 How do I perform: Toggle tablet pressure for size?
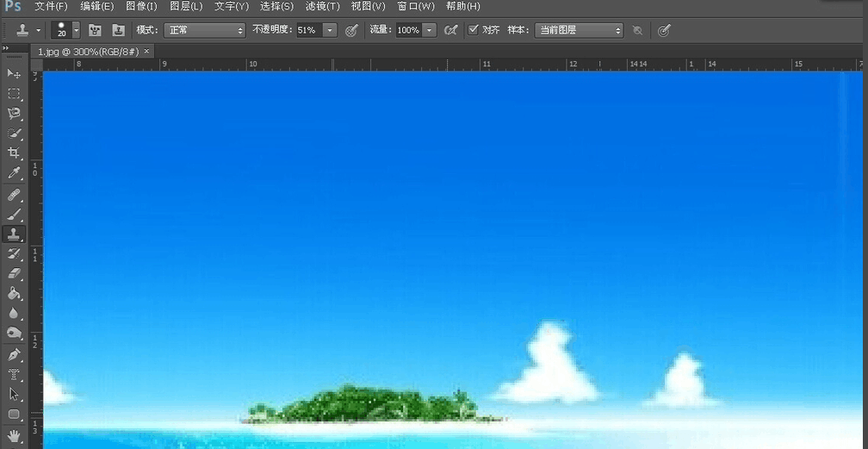pyautogui.click(x=664, y=30)
